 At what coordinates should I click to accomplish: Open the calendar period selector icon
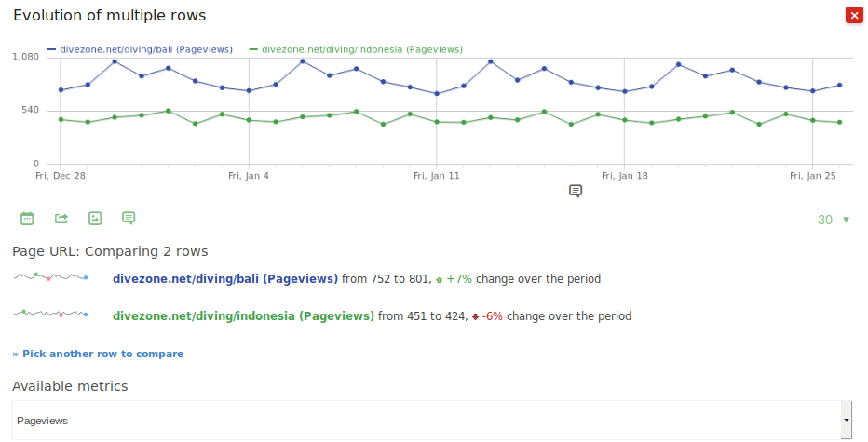(x=27, y=219)
